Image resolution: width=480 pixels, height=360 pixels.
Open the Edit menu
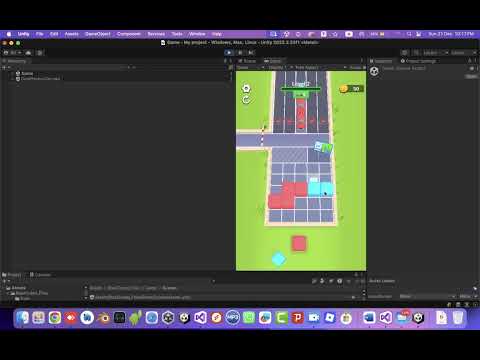pos(54,34)
